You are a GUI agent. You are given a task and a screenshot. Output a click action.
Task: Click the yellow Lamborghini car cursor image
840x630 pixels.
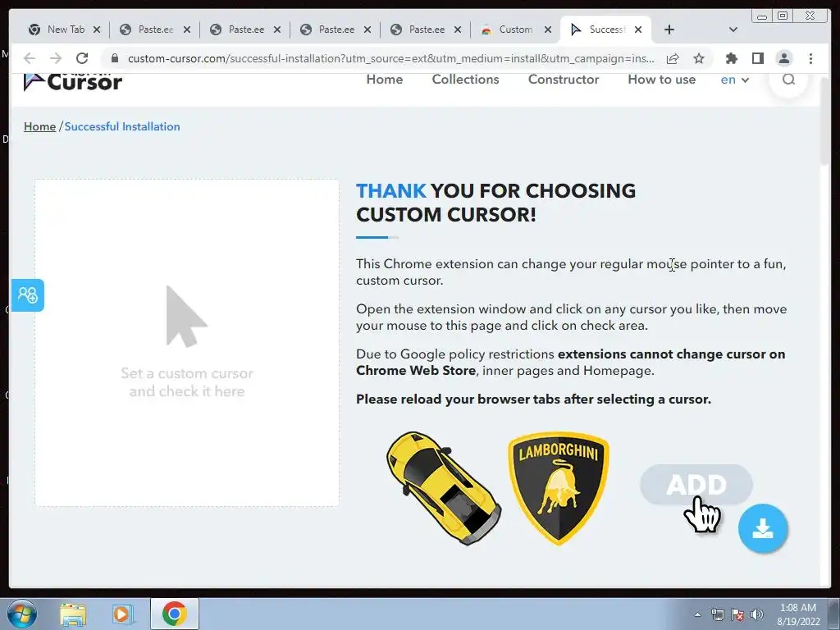pos(444,488)
